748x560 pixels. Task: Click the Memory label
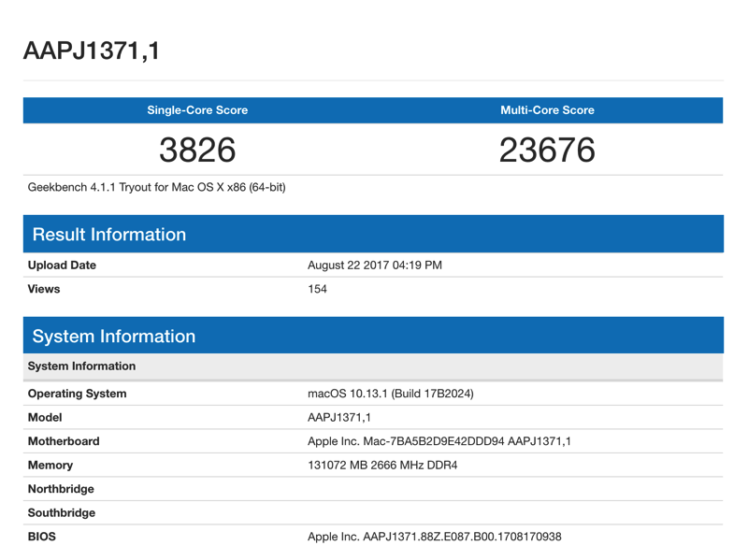pyautogui.click(x=50, y=465)
